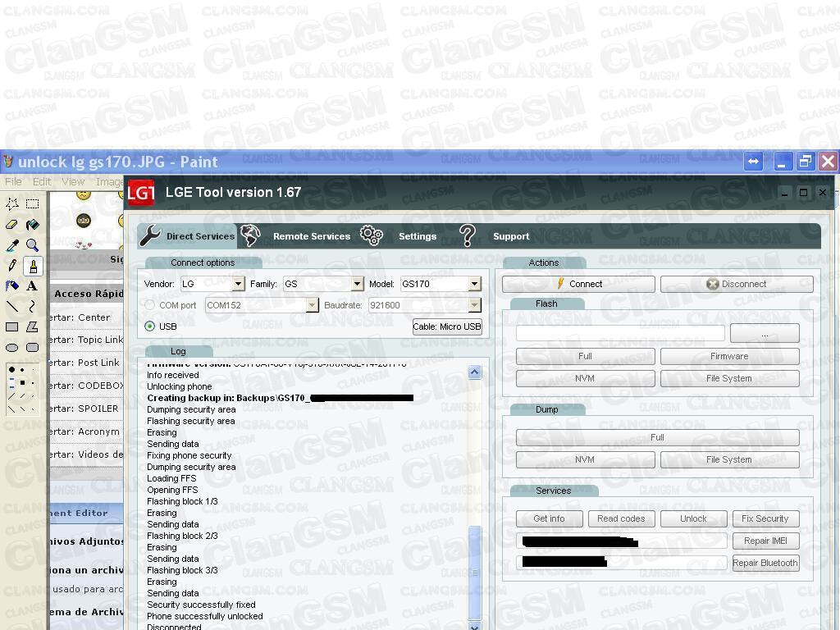This screenshot has height=630, width=840.
Task: Click the Read codes button
Action: 622,518
